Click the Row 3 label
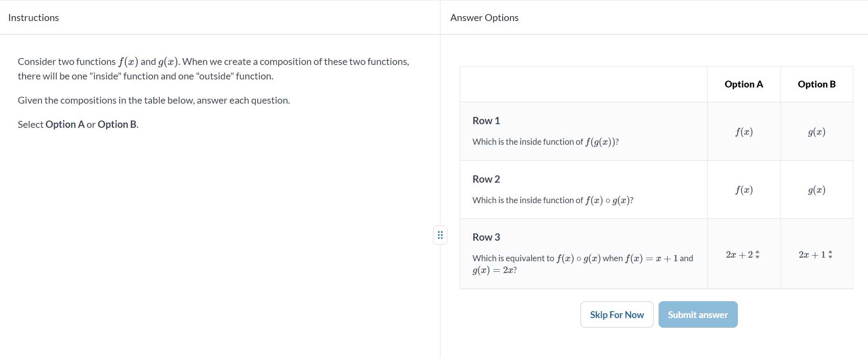868x358 pixels. [x=486, y=237]
